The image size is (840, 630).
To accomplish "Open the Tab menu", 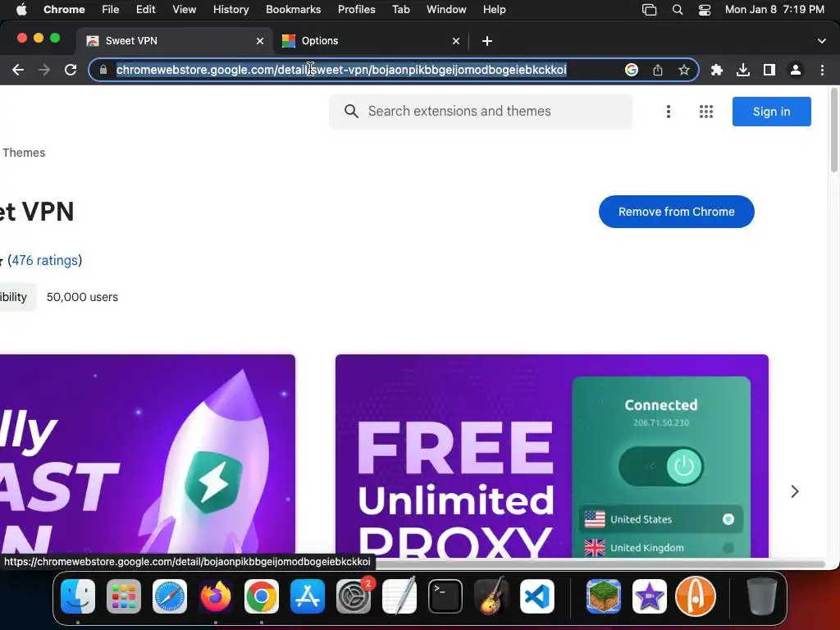I will (400, 10).
